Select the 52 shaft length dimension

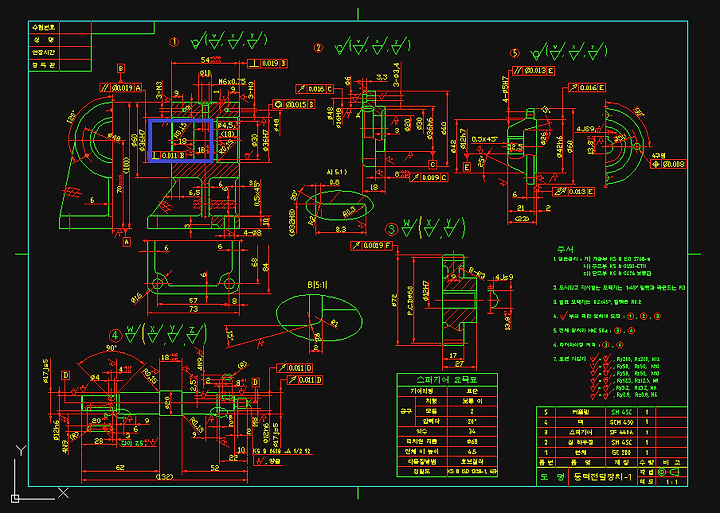[214, 467]
